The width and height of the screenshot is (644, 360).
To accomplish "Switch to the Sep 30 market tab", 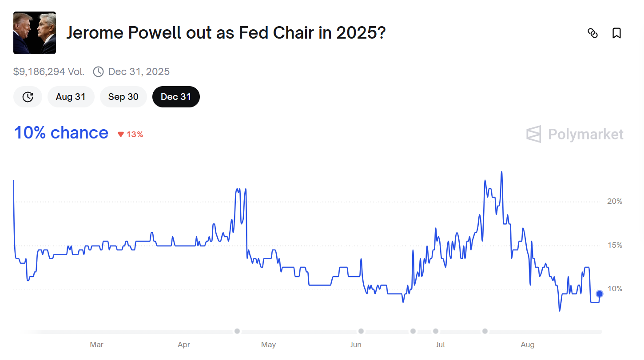I will [x=123, y=96].
